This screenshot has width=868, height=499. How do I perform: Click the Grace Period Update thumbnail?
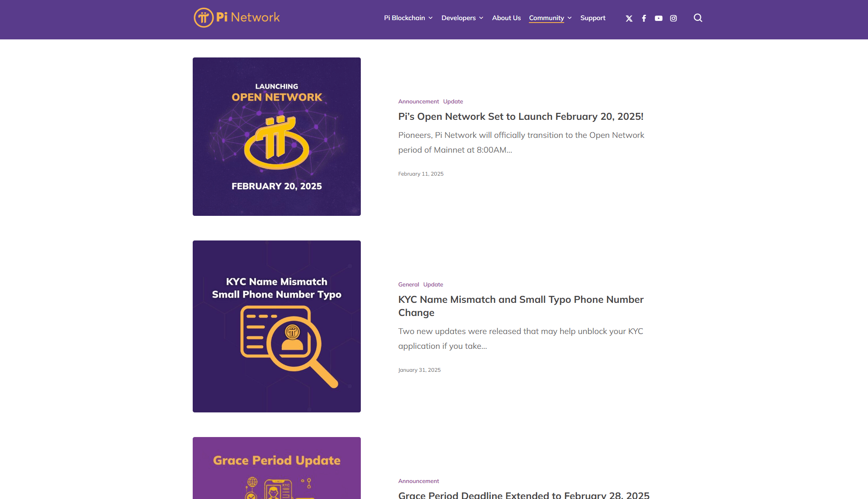click(276, 468)
